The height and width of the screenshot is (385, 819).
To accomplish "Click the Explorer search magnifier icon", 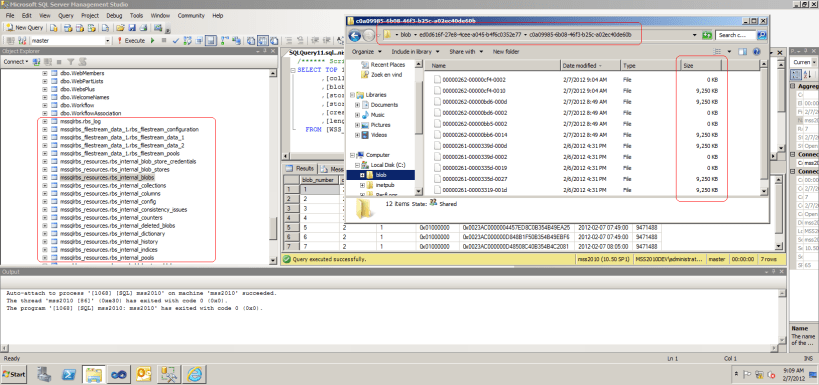I will (761, 35).
